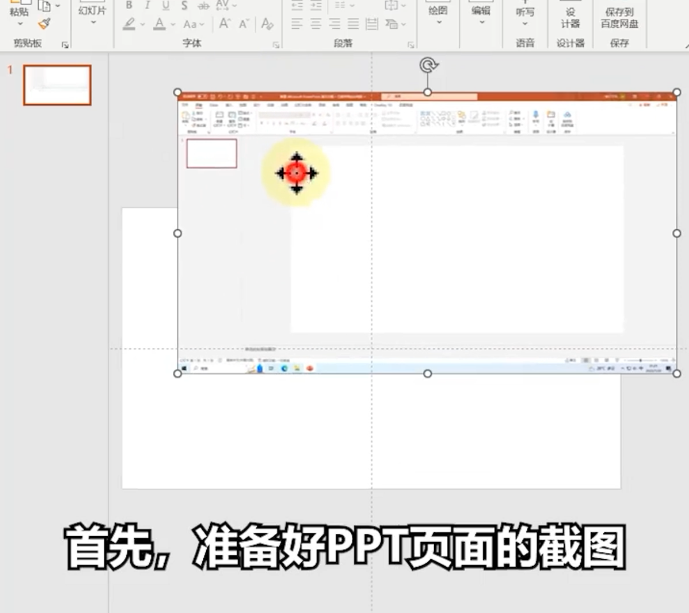Toggle Strikethrough formatting
Screen dimensions: 689x613
203,5
